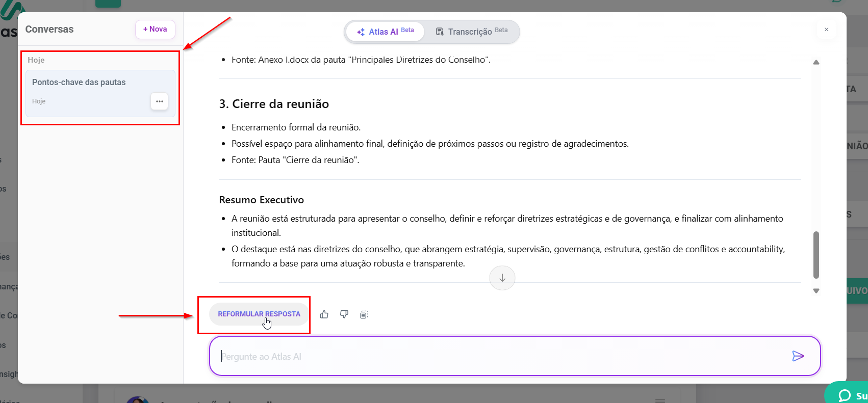Click the Reformular Resposta button
Image resolution: width=868 pixels, height=403 pixels.
click(x=259, y=314)
